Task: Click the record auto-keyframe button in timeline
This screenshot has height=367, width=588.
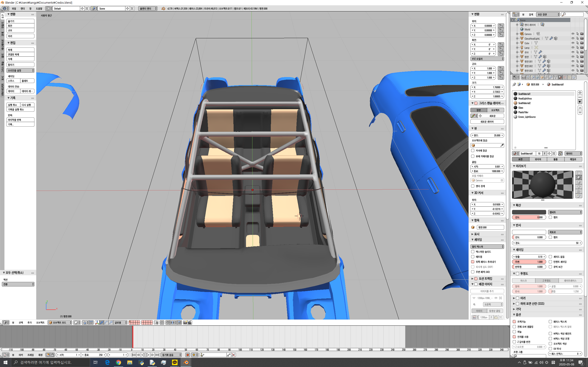Action: tap(188, 355)
